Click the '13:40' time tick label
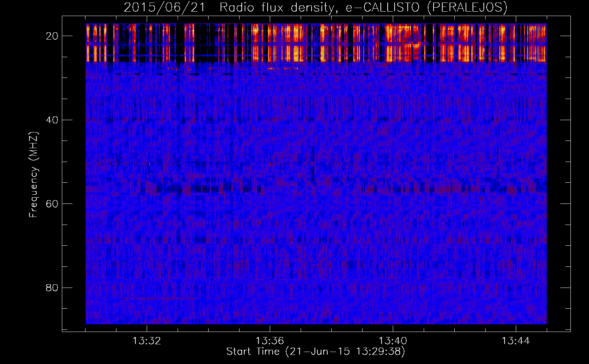589x364 pixels. coord(393,341)
